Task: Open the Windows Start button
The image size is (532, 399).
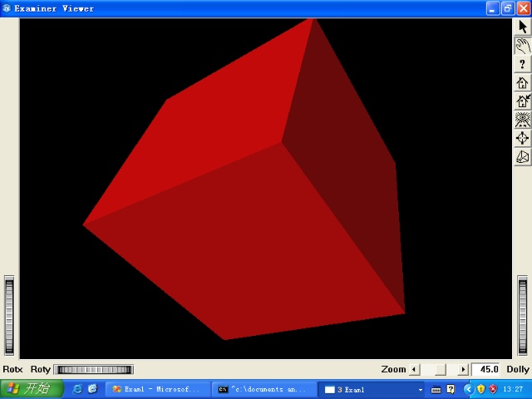Action: coord(32,389)
